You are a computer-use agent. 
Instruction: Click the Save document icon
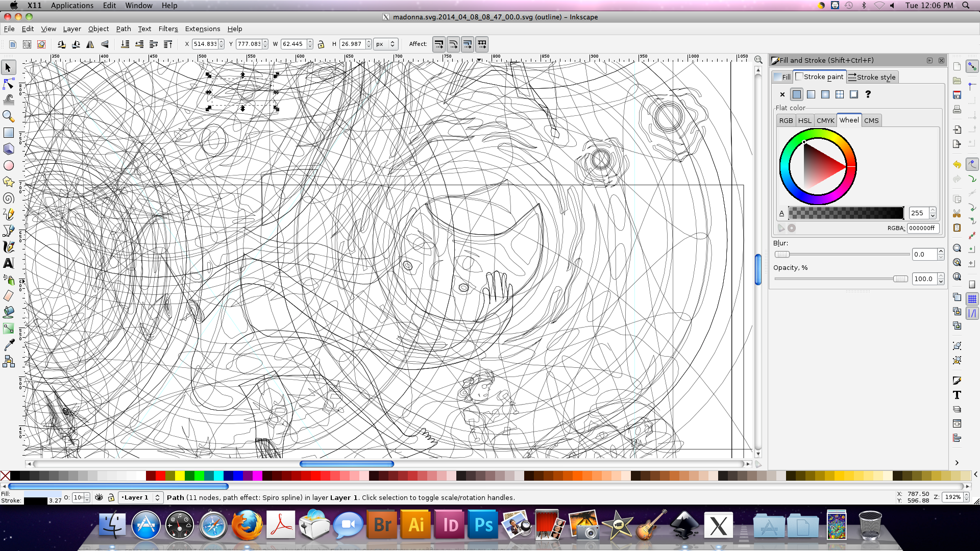[957, 95]
